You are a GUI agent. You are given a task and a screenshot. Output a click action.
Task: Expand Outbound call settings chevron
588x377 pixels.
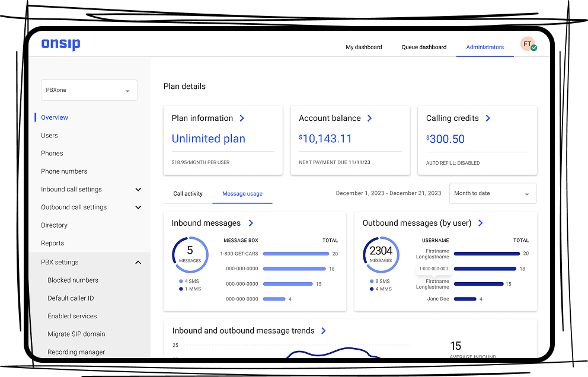click(x=138, y=207)
